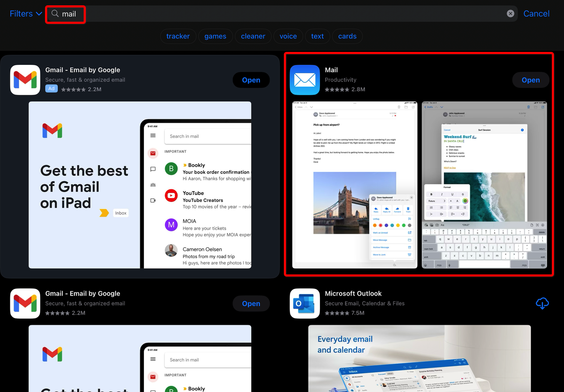
Task: Click the Microsoft Outlook app icon
Action: click(x=305, y=303)
